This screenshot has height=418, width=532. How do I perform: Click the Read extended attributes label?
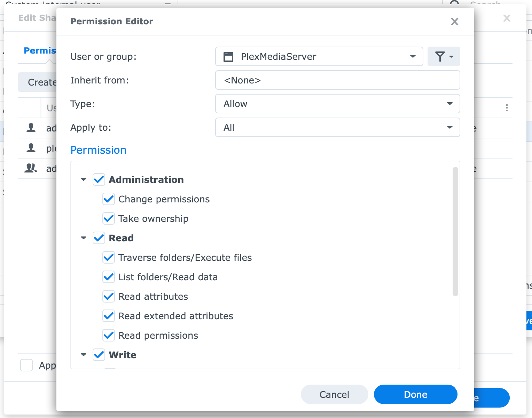pyautogui.click(x=176, y=316)
